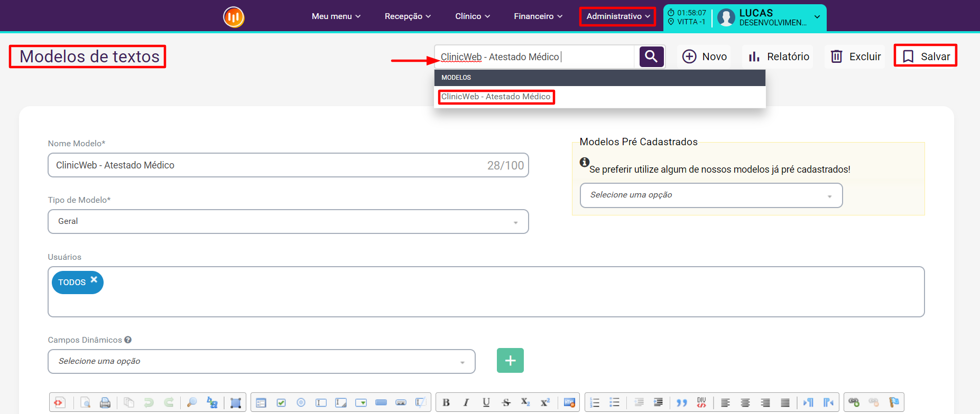980x414 pixels.
Task: Click the green plus add-field button
Action: tap(510, 360)
